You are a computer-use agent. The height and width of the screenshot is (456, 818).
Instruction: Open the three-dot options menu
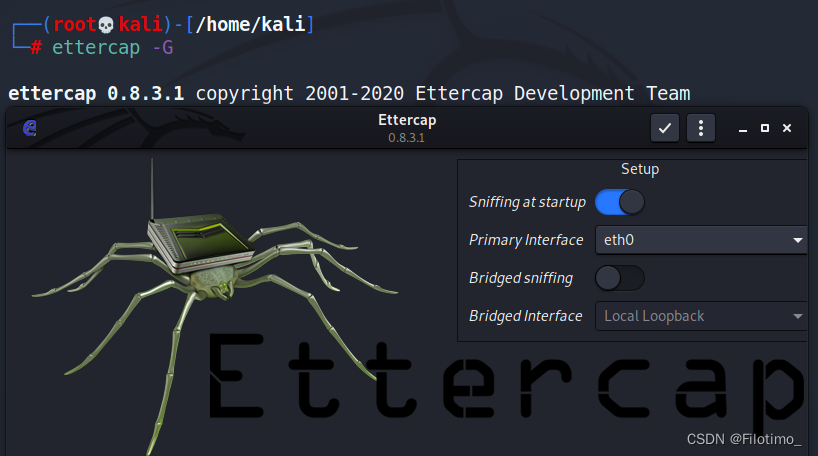click(x=701, y=128)
